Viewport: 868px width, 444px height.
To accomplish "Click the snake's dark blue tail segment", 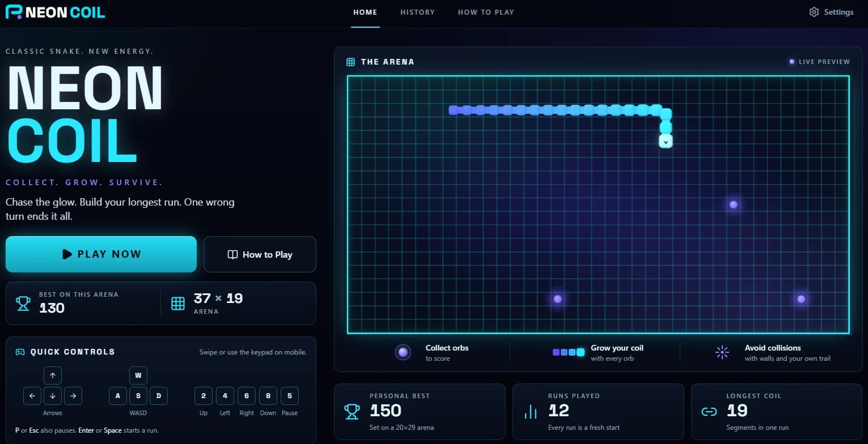I will tap(453, 110).
